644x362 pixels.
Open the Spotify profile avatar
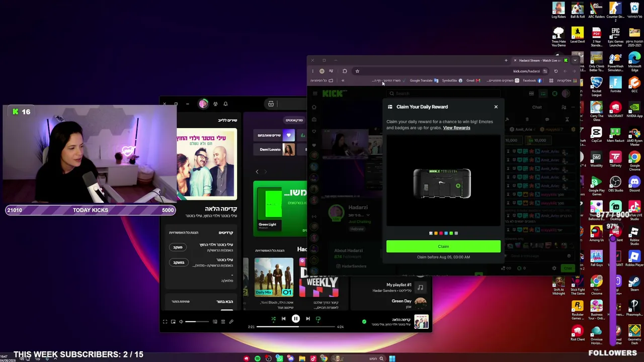click(203, 104)
